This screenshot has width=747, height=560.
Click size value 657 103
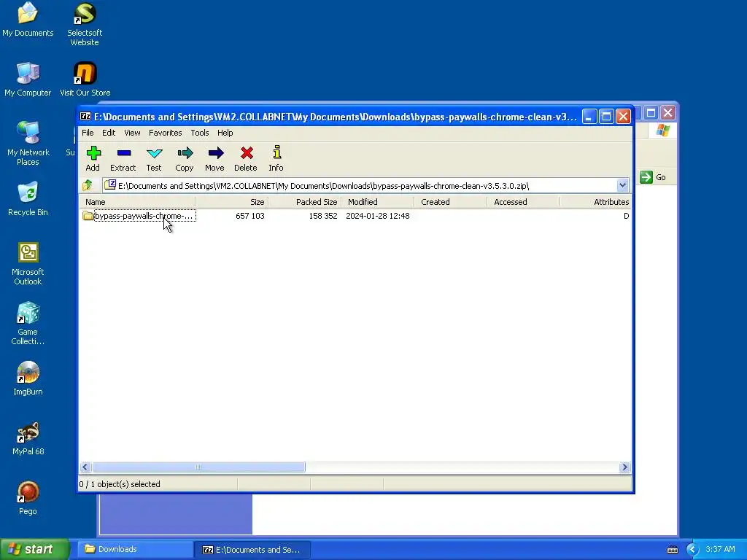click(250, 216)
